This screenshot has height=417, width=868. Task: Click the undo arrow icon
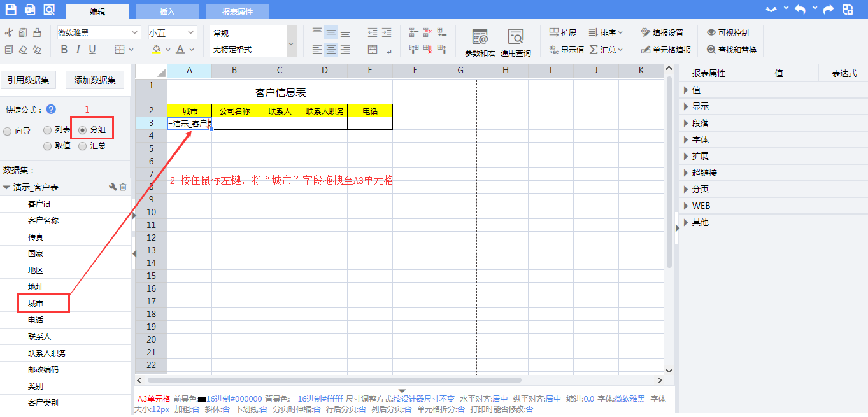[x=800, y=10]
